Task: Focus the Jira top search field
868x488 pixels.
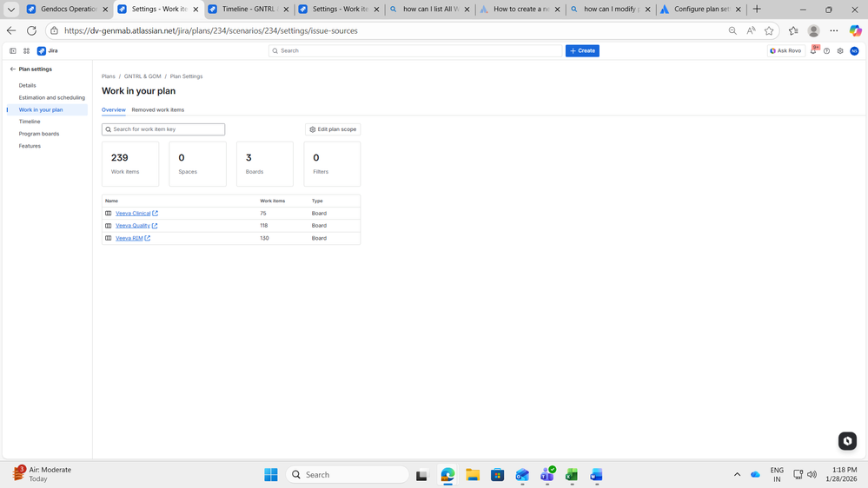Action: pos(415,51)
